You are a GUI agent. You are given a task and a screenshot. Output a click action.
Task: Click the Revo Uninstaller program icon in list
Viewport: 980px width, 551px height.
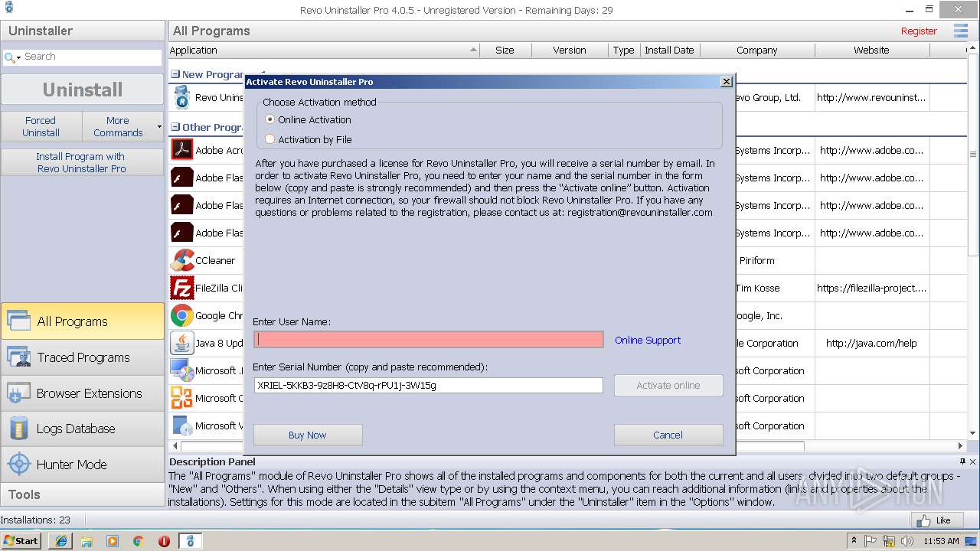pos(182,97)
